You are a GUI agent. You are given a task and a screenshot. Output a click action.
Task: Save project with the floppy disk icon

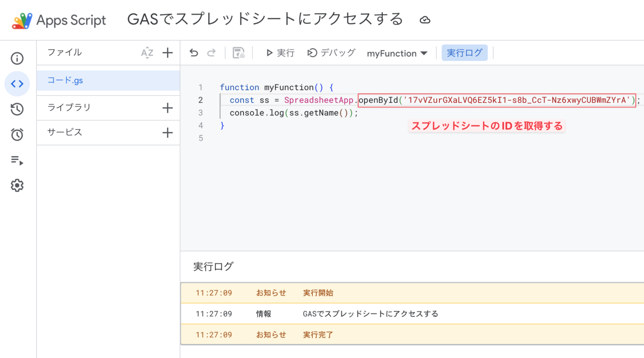239,53
